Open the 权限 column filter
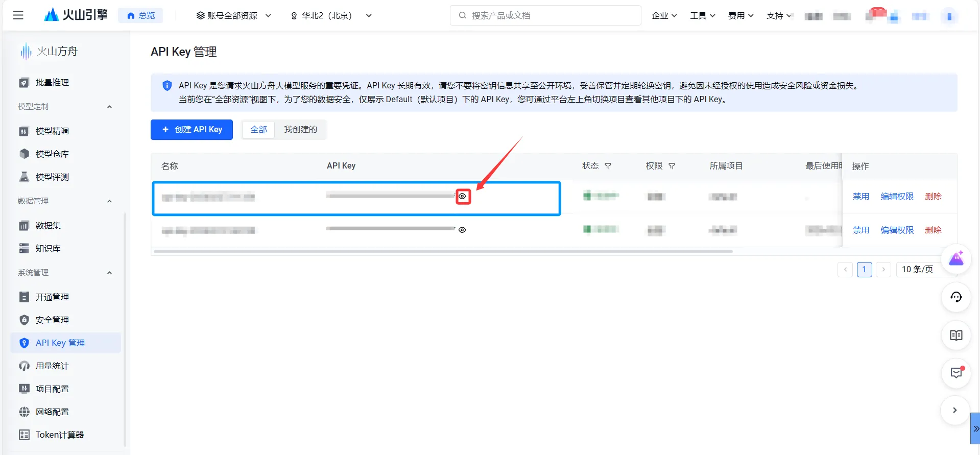This screenshot has height=455, width=980. [672, 166]
